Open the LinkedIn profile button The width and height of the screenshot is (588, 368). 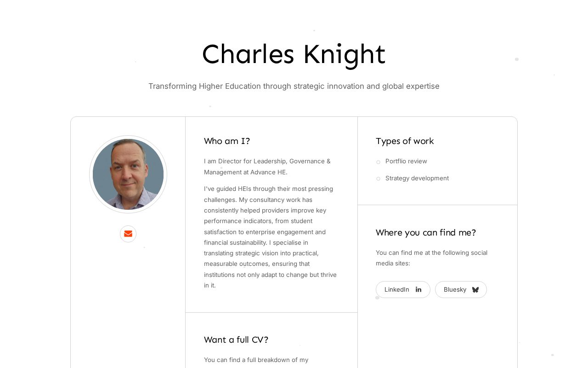tap(403, 289)
